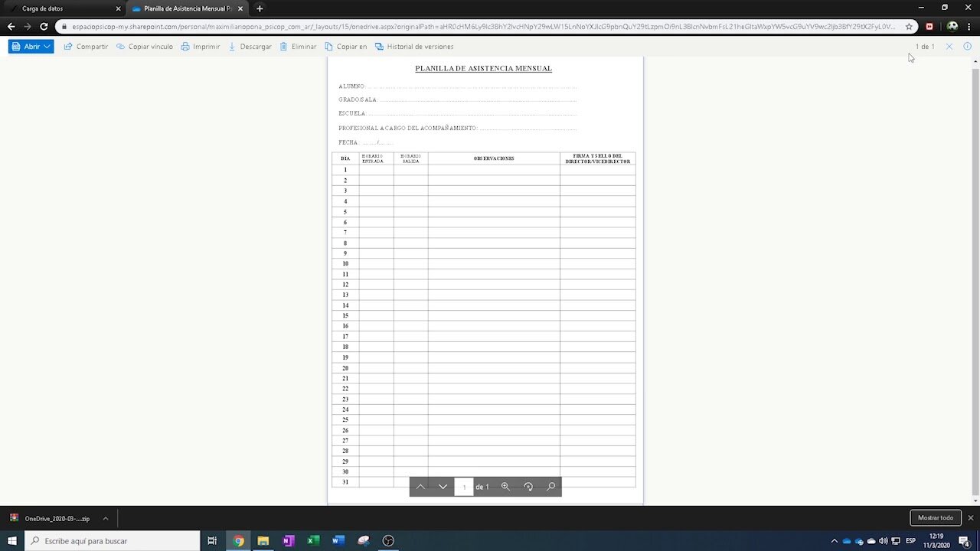Go to previous page in PDF viewer
The width and height of the screenshot is (980, 551).
coord(420,487)
